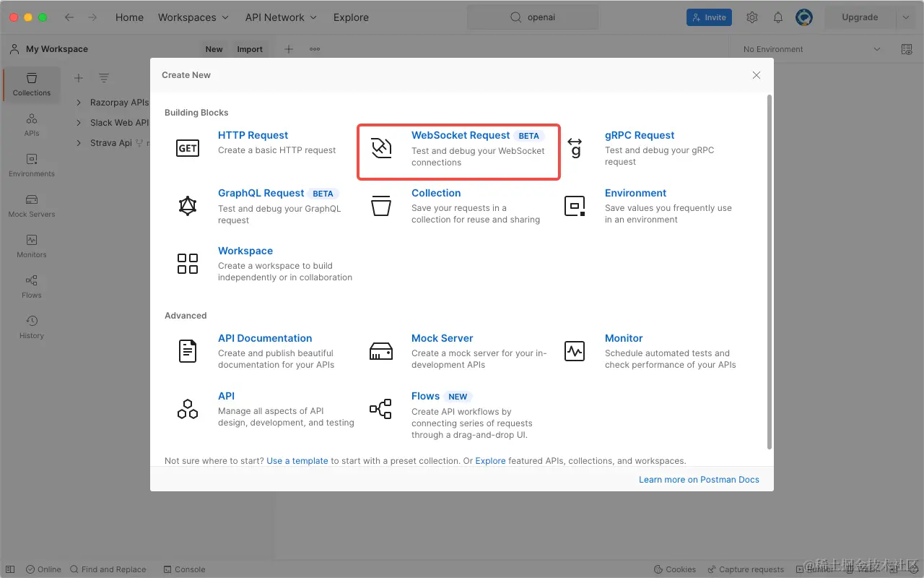View the History panel

pos(32,327)
